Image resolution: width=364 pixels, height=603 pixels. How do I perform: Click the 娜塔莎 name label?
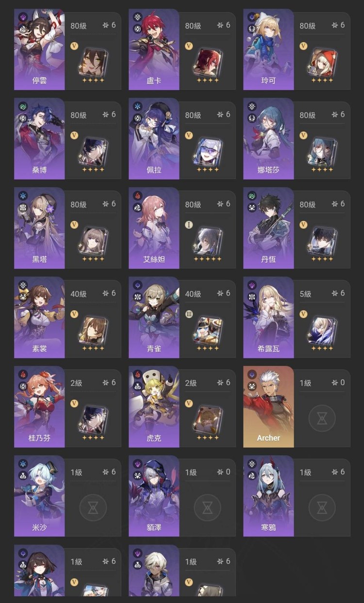coord(268,170)
